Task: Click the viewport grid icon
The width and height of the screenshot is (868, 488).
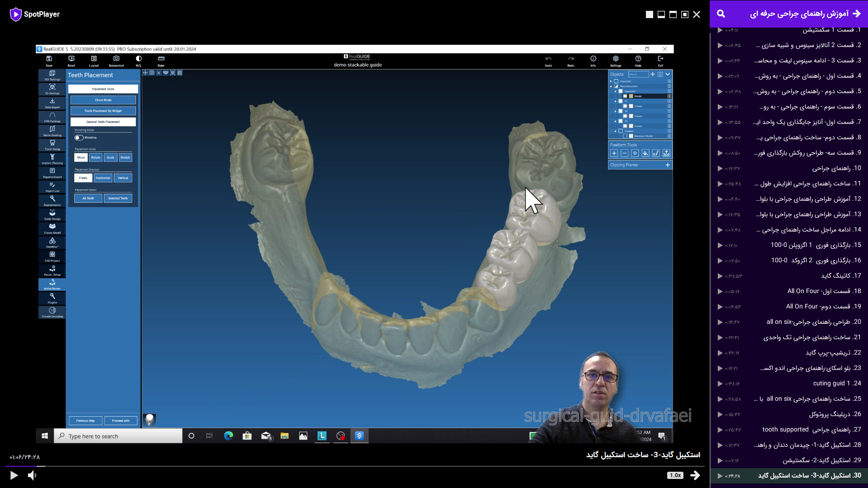Action: pyautogui.click(x=180, y=73)
